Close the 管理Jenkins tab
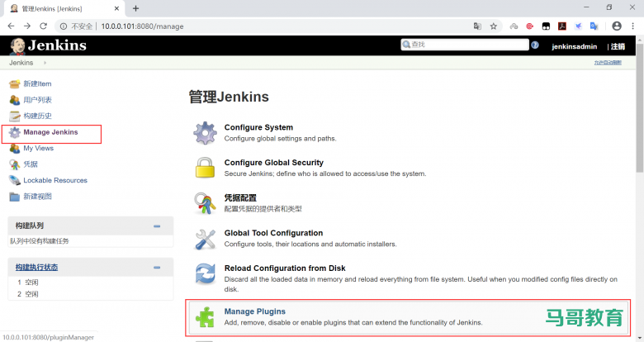The height and width of the screenshot is (342, 644). point(116,8)
